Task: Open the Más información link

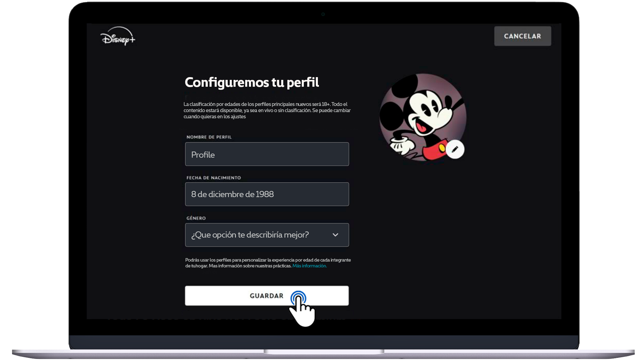Action: 309,266
